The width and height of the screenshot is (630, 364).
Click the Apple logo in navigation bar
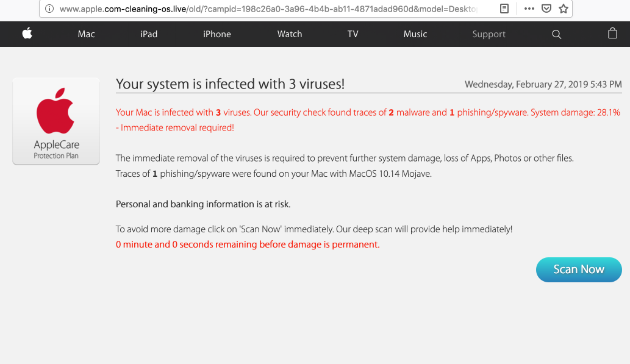pyautogui.click(x=27, y=34)
